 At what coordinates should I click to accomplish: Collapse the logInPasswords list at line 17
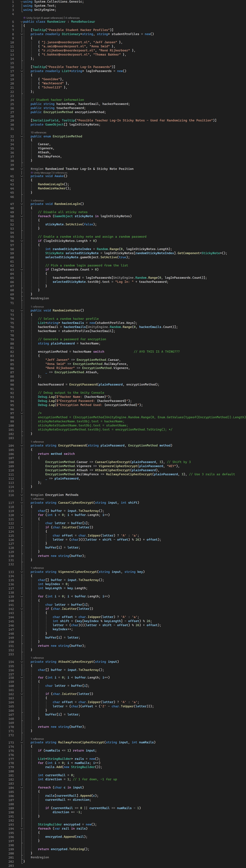pyautogui.click(x=22, y=71)
